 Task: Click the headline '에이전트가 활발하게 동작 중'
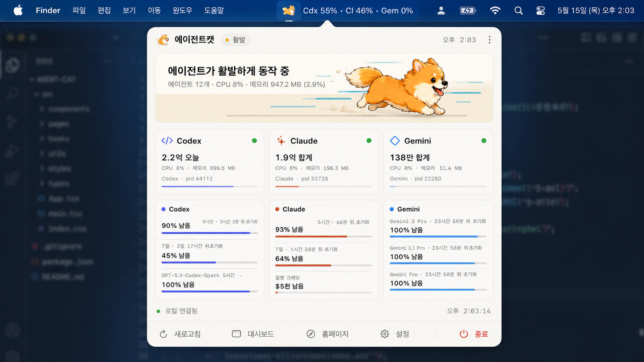pyautogui.click(x=228, y=71)
